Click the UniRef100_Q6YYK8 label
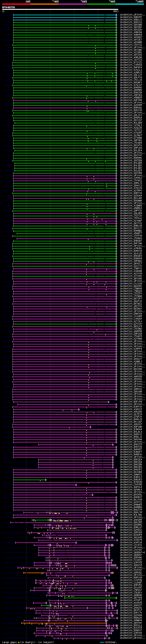Viewport: 146px width, 644px height. [x=131, y=598]
